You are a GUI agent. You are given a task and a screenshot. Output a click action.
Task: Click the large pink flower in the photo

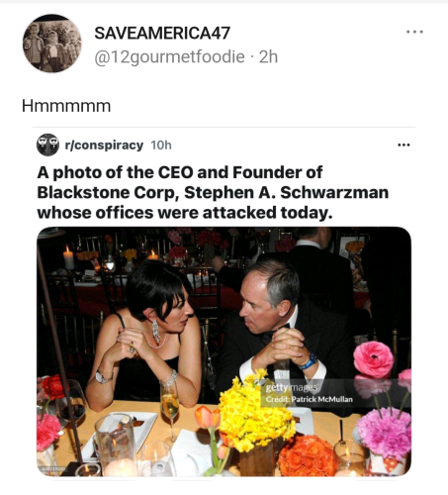coord(374,359)
